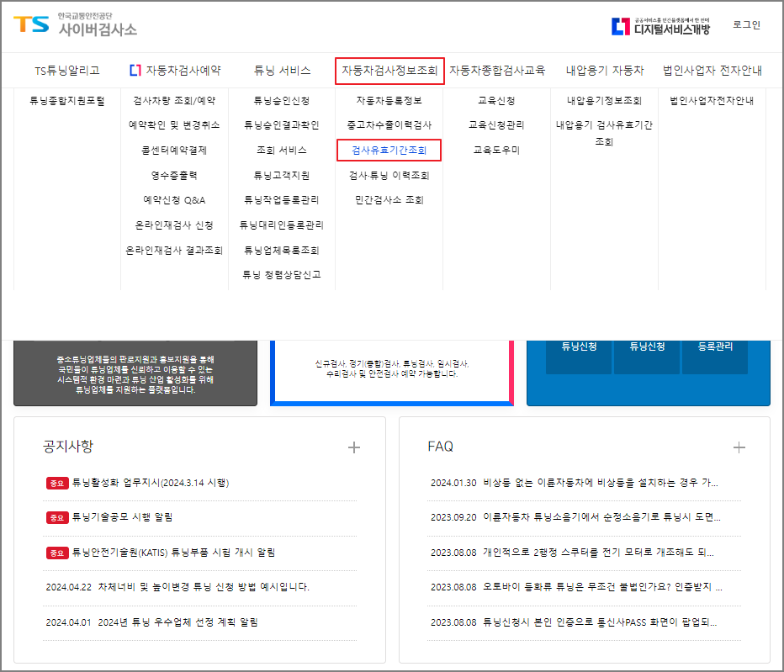This screenshot has width=784, height=672.
Task: Click the 중요 badge on 튜닝활성화 업무지시 notice
Action: tap(56, 482)
